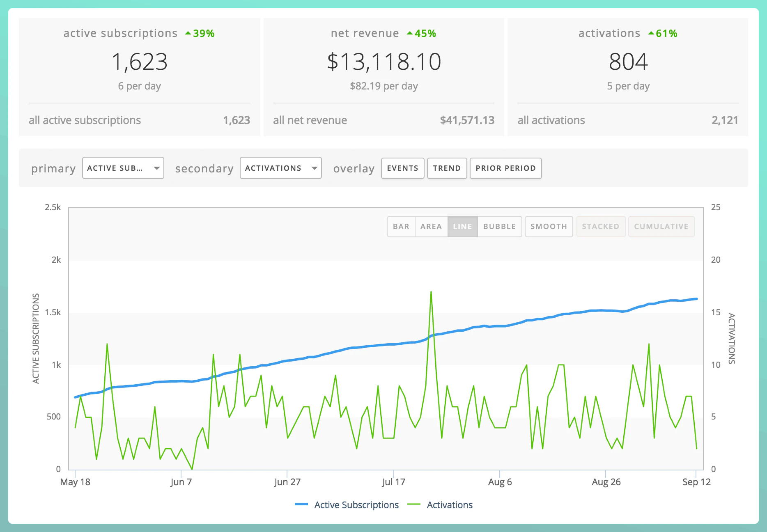Click the Jul 17 x-axis label
Screen dimensions: 767x532
[393, 482]
